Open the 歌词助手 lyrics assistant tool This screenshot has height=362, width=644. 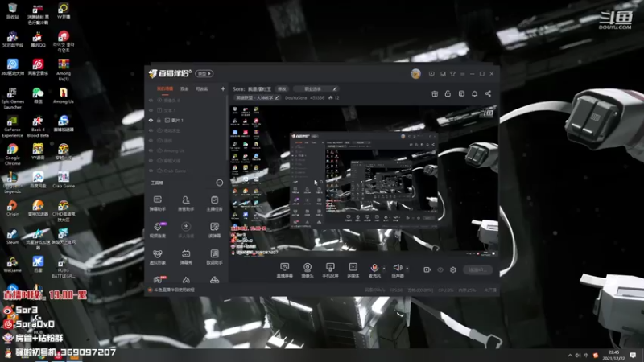tap(214, 257)
